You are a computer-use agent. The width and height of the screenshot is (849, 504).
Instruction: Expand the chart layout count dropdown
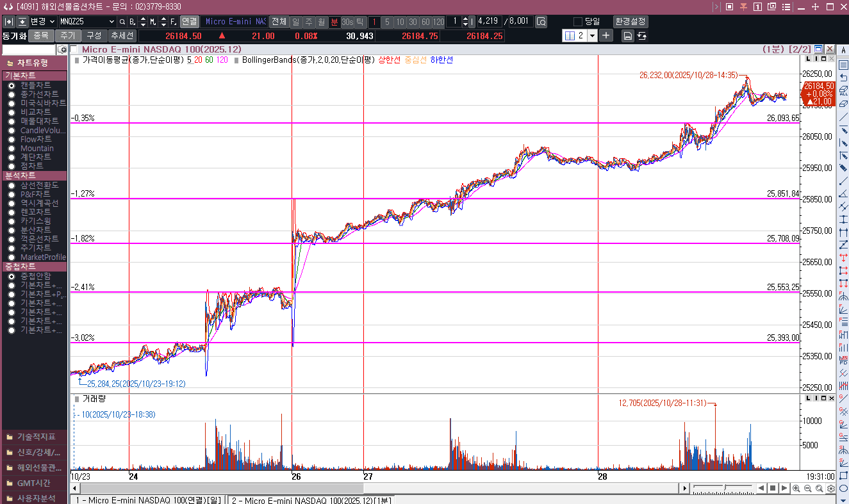[592, 36]
